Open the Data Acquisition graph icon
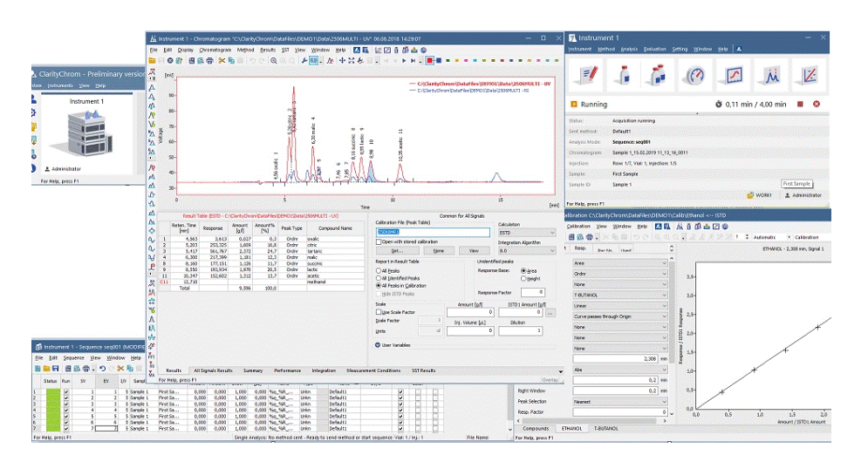 [735, 75]
